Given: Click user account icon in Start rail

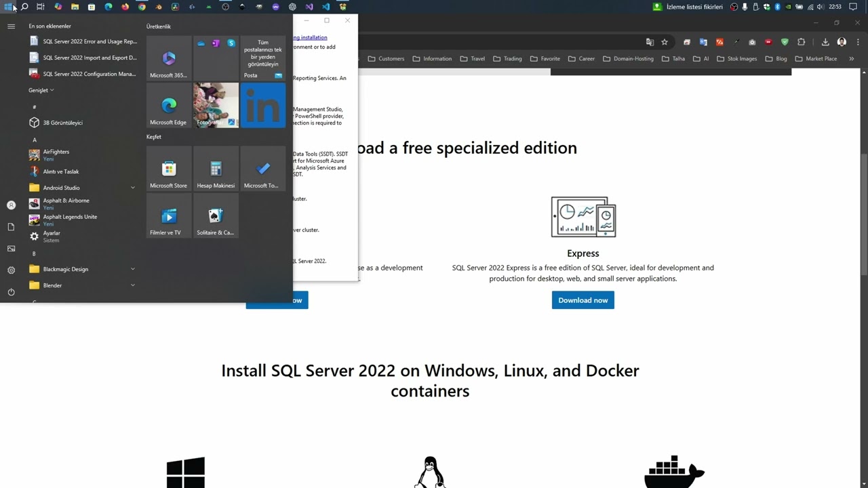Looking at the screenshot, I should pos(11,205).
